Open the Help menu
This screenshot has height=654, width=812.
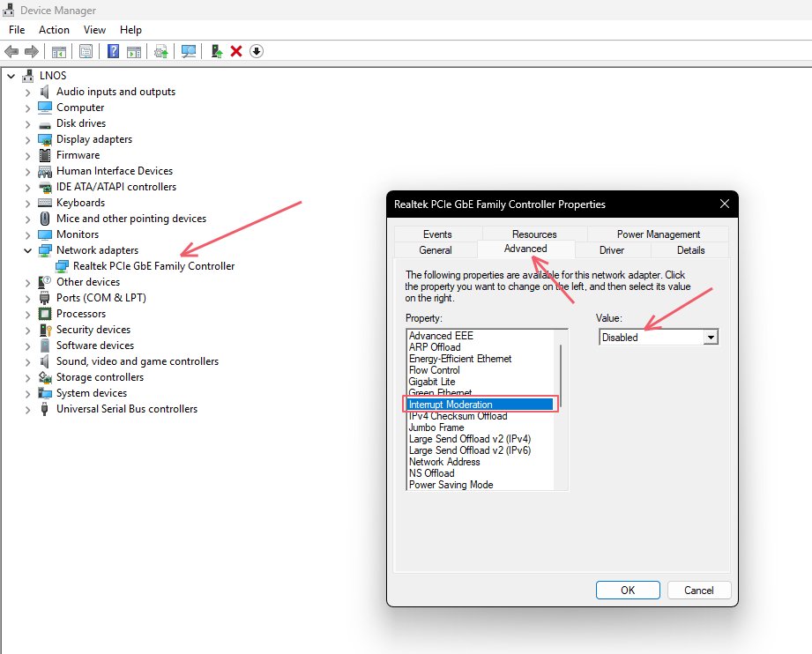pyautogui.click(x=130, y=30)
